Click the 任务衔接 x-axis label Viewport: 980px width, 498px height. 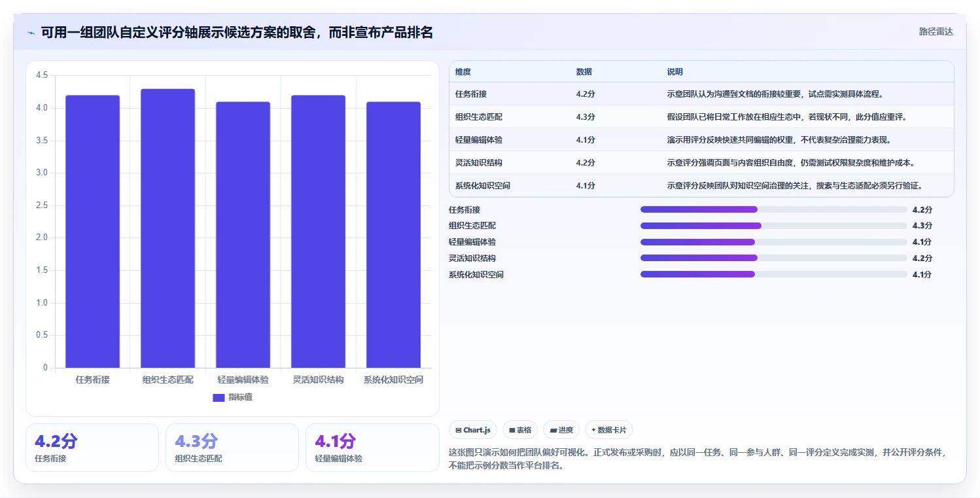click(x=92, y=380)
